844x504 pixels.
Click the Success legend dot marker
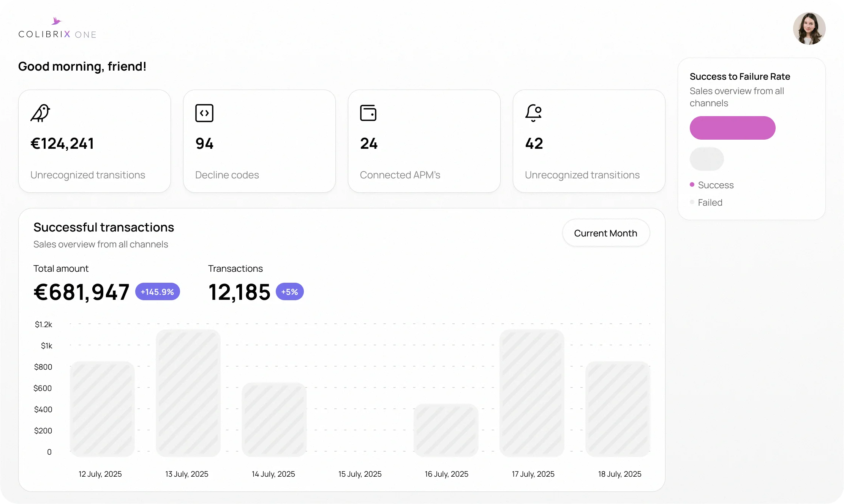[692, 184]
